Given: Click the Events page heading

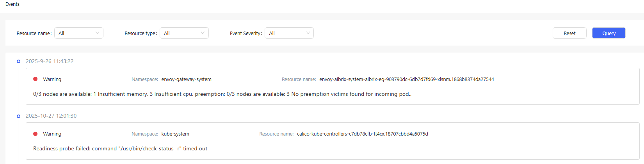Looking at the screenshot, I should point(12,4).
